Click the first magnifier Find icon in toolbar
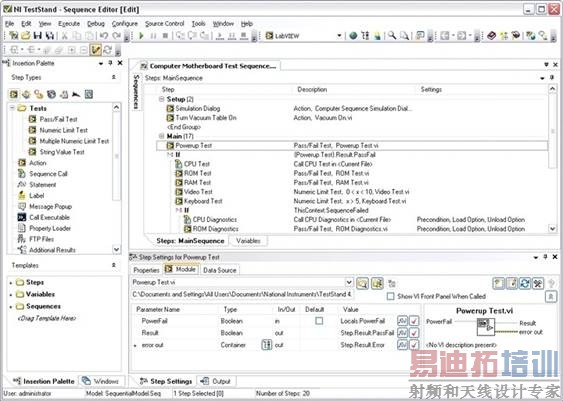Image resolution: width=563 pixels, height=401 pixels. (392, 35)
